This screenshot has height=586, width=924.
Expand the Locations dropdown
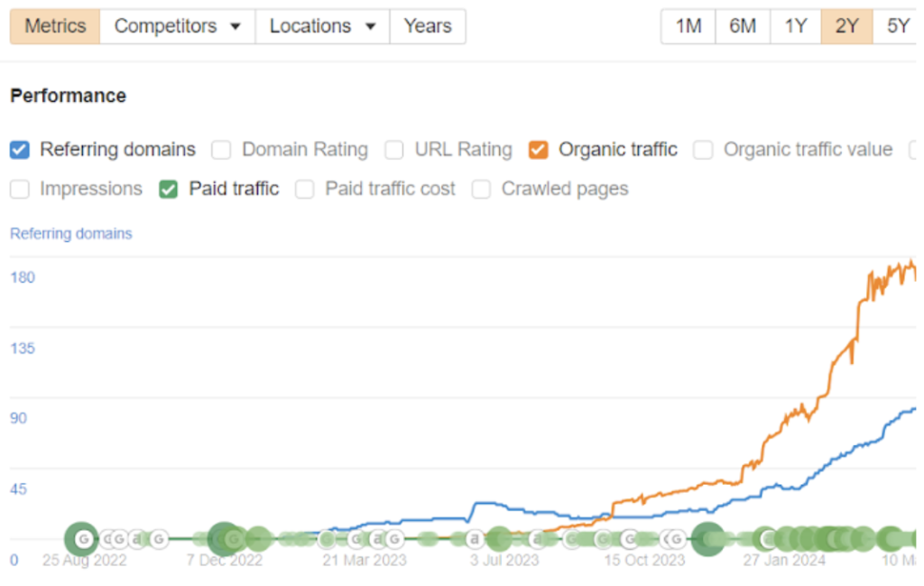[x=322, y=27]
